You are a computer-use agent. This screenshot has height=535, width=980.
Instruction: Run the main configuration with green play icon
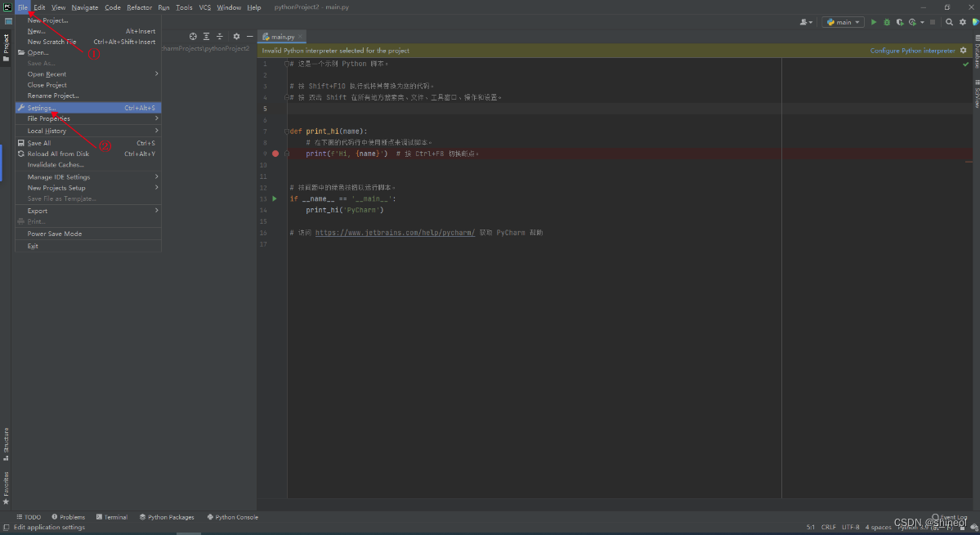[874, 22]
